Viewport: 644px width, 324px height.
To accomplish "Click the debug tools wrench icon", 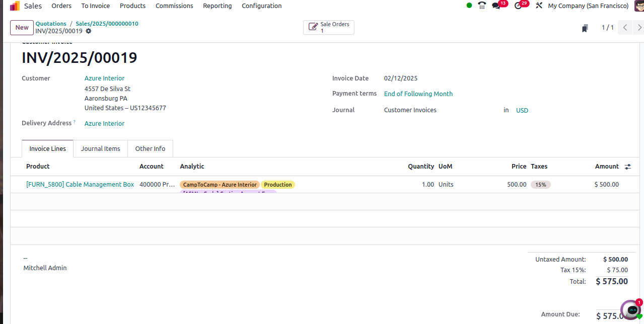I will (539, 6).
